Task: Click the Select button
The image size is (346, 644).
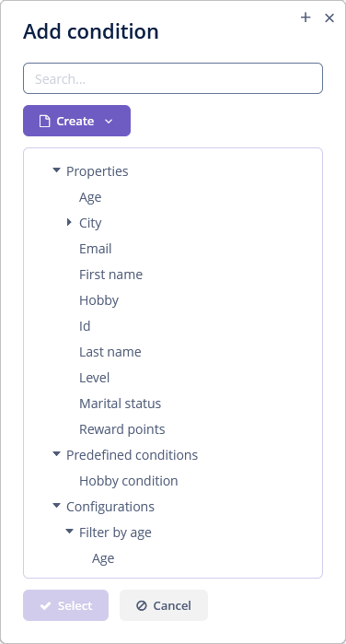Action: pyautogui.click(x=65, y=605)
